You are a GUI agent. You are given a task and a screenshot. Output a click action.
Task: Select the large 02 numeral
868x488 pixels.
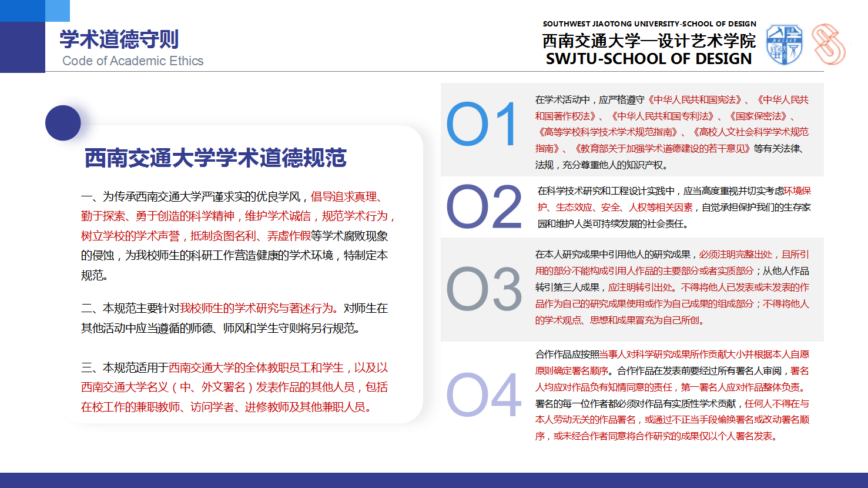(x=484, y=207)
